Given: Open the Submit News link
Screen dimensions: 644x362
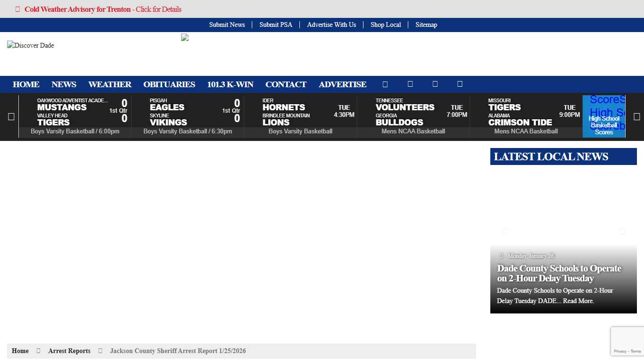Looking at the screenshot, I should (x=227, y=25).
